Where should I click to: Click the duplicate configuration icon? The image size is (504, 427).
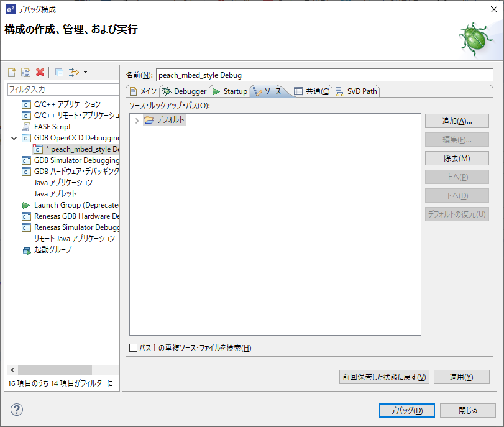tap(25, 72)
